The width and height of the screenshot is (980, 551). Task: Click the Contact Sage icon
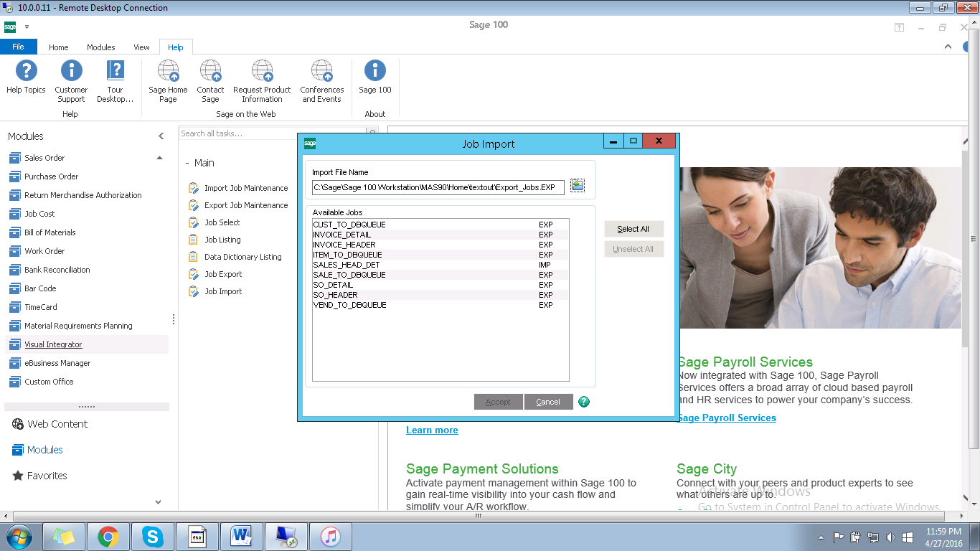(210, 71)
